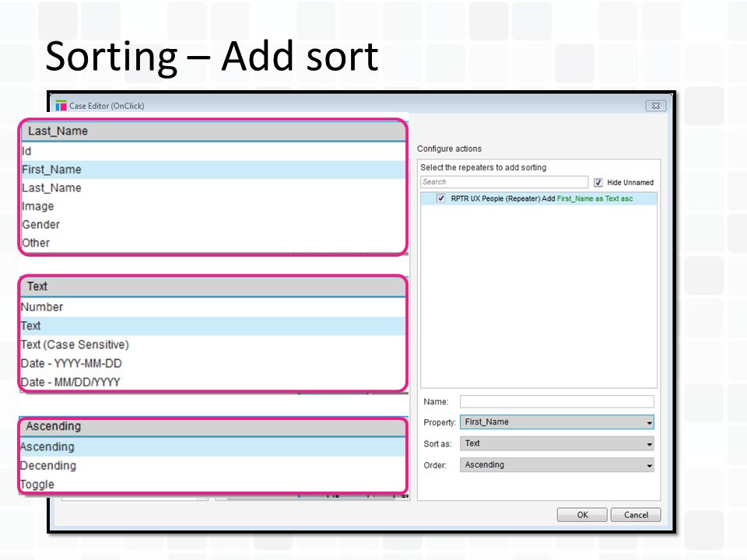
Task: Uncheck the RPTR UX People repeater checkbox
Action: (x=440, y=198)
